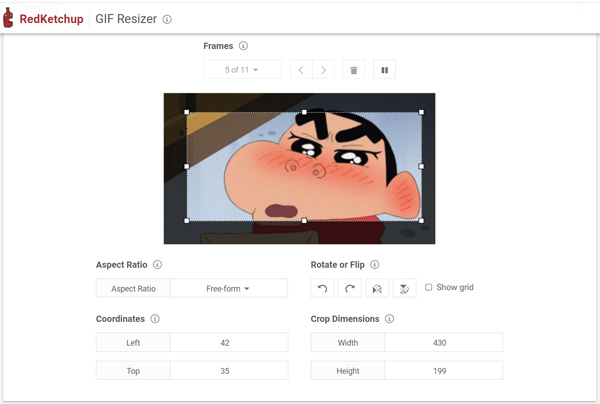Show info about Coordinates

point(155,319)
